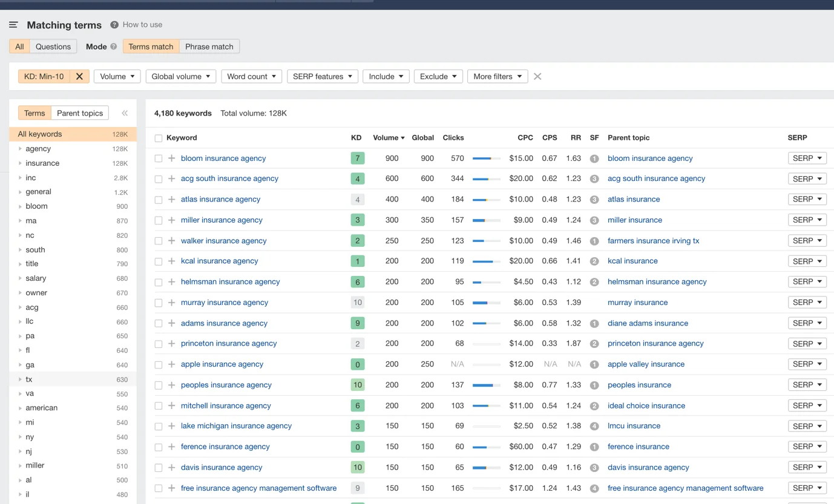Remove the KD: Min-10 filter

point(79,76)
